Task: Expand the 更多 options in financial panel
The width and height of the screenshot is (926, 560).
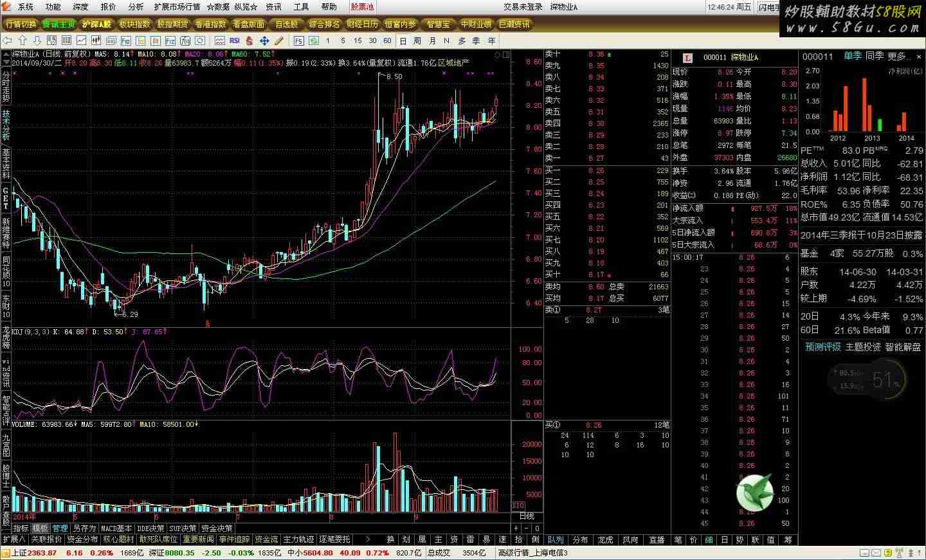Action: click(x=898, y=56)
